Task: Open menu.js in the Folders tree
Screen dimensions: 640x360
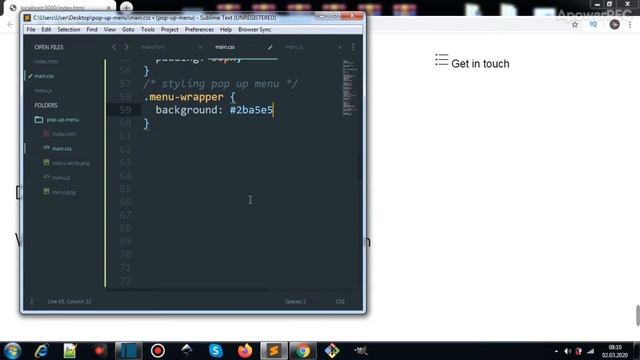Action: [61, 178]
